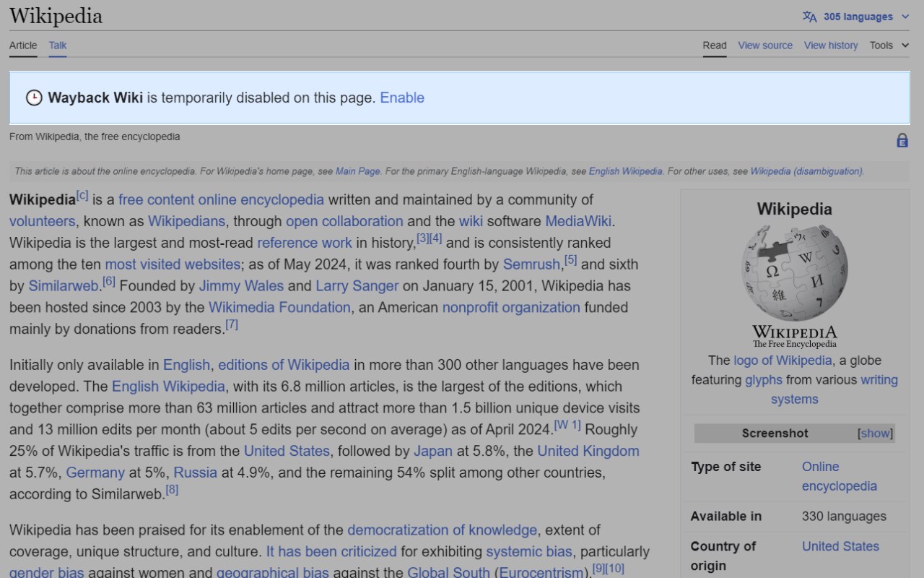The width and height of the screenshot is (924, 578).
Task: Jump to citation 8
Action: tap(172, 491)
